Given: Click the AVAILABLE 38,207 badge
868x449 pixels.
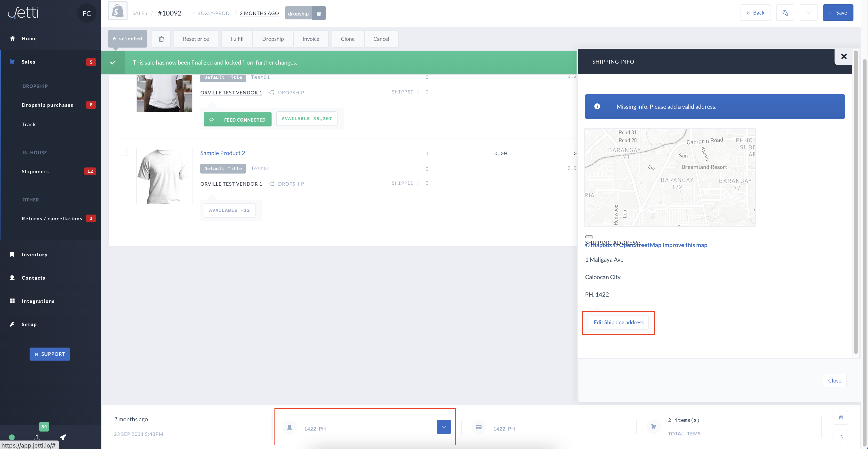Looking at the screenshot, I should point(307,119).
